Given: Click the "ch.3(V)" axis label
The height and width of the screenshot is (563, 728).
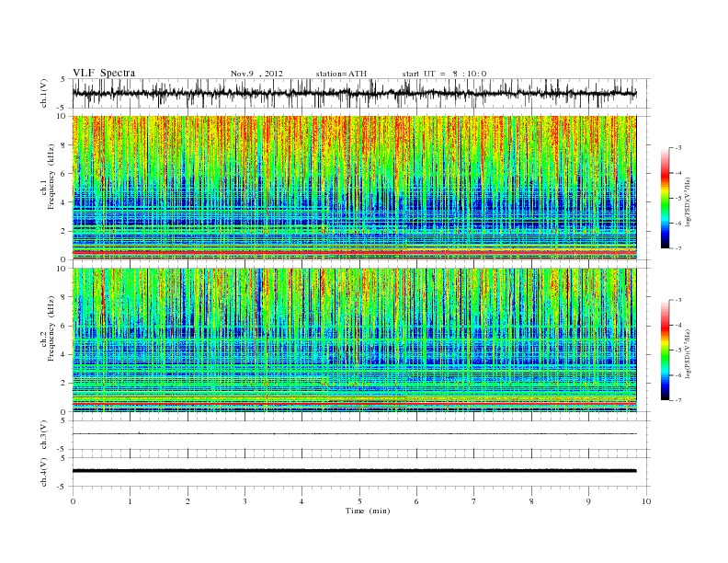Looking at the screenshot, I should 44,436.
